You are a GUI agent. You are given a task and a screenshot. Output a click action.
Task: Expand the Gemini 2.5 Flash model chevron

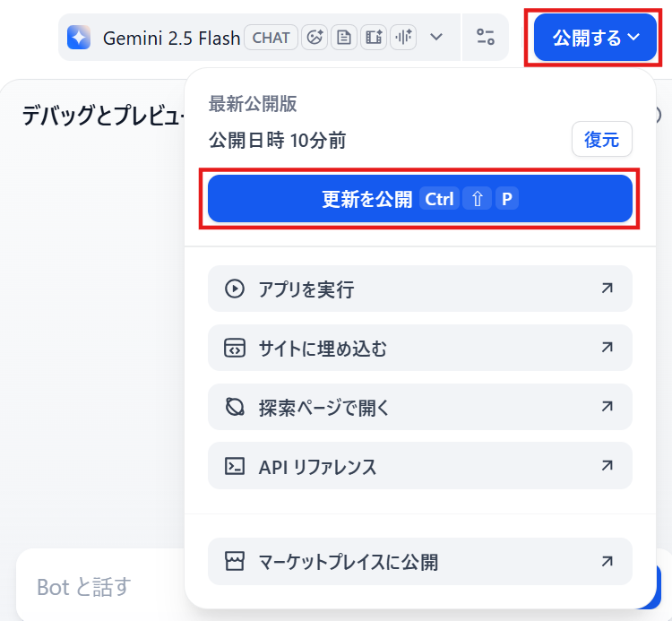[x=436, y=38]
